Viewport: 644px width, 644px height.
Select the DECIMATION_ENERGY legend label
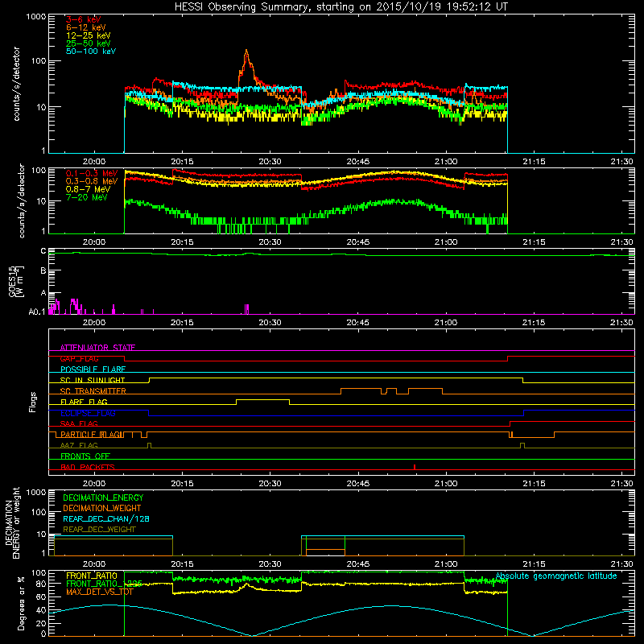(103, 497)
